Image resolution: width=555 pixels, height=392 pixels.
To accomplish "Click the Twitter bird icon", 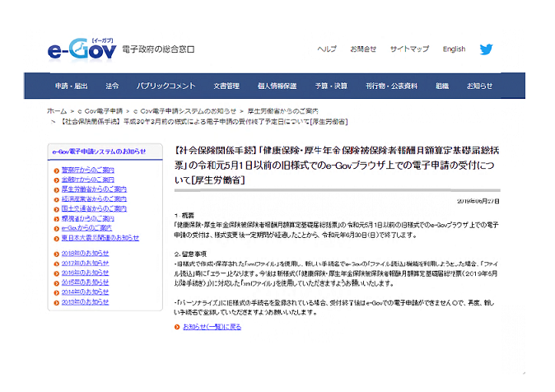I will tap(487, 49).
